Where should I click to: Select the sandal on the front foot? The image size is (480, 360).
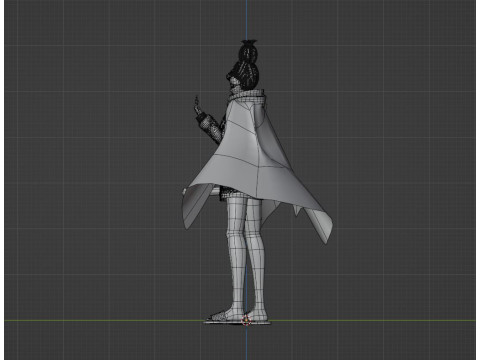pos(223,317)
